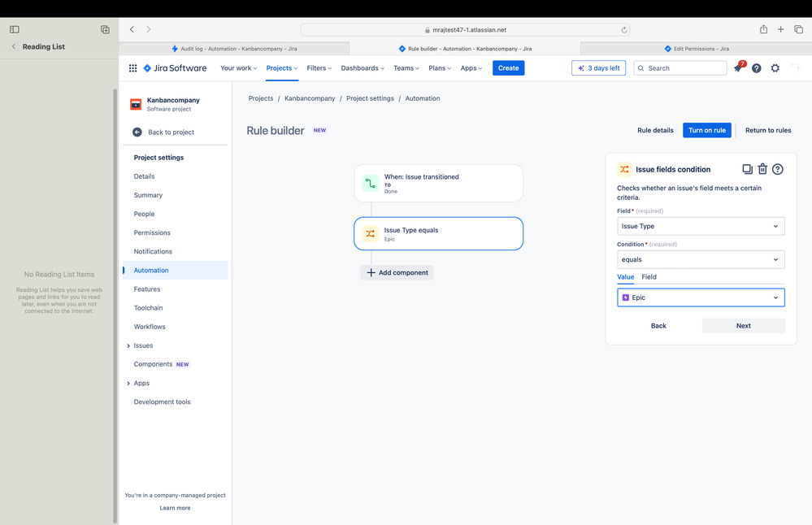Open Development tools in project settings

point(162,402)
